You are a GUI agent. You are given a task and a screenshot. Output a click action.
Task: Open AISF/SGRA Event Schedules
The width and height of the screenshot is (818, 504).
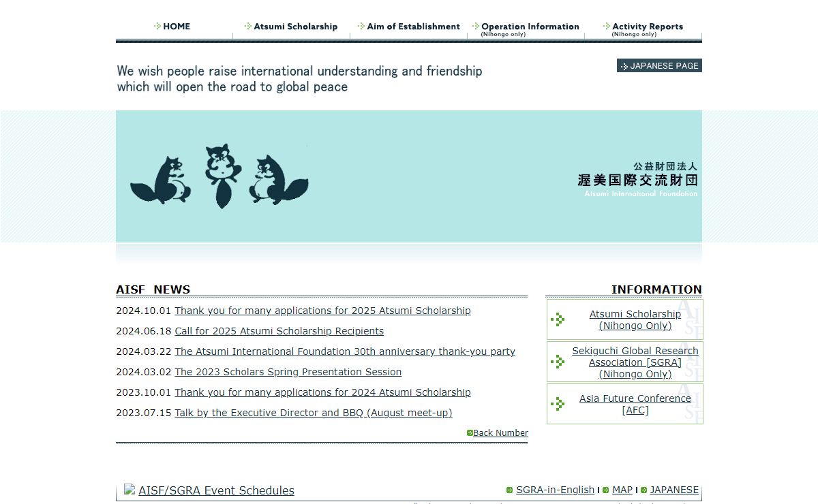(x=216, y=490)
